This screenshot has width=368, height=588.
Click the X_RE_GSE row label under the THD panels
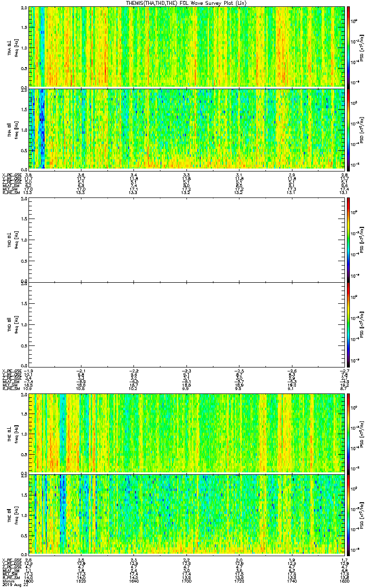[12, 370]
